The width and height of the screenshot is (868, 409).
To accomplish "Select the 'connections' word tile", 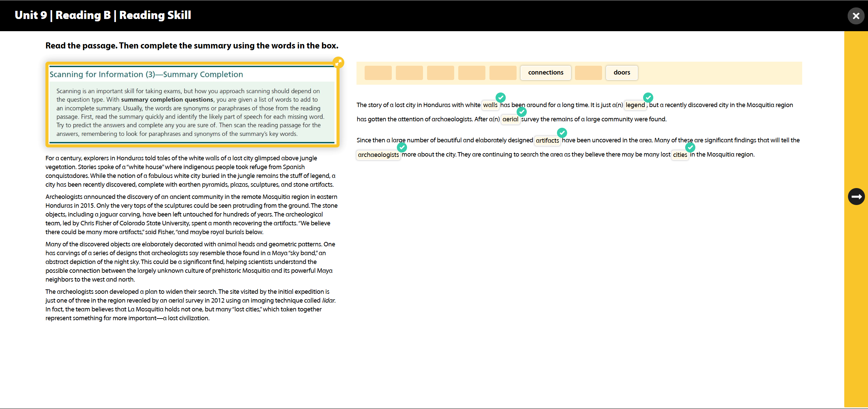I will [545, 73].
